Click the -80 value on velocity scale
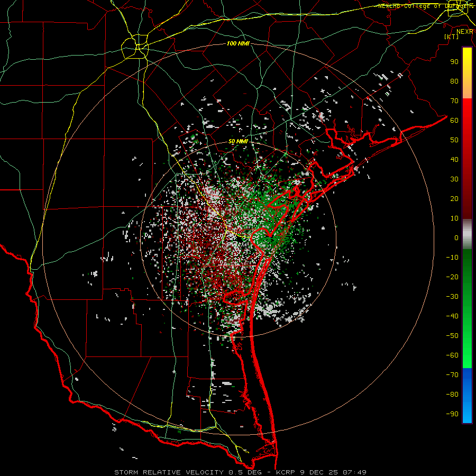The height and width of the screenshot is (476, 476). point(452,395)
